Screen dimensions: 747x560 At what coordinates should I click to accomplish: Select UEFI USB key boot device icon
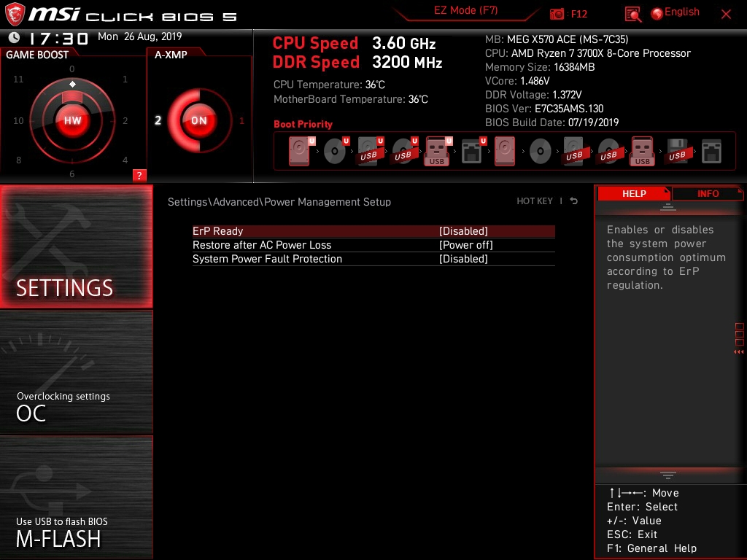coord(438,151)
